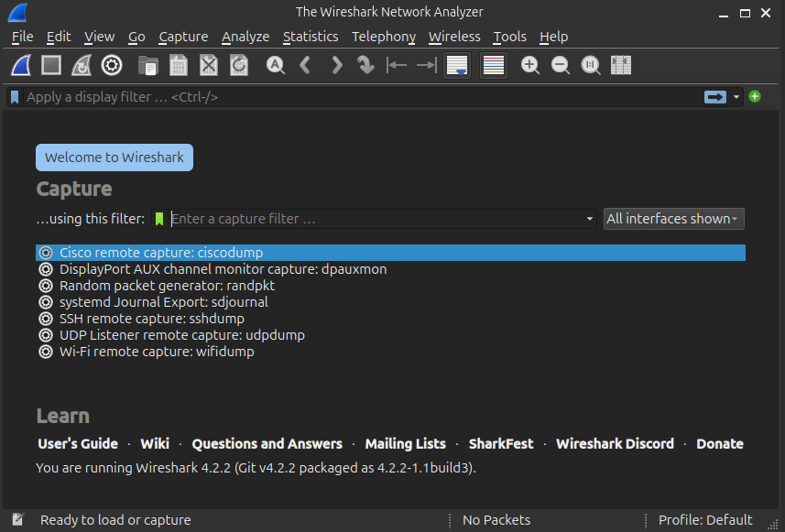The image size is (785, 532).
Task: Expand capture filter history dropdown
Action: [590, 219]
